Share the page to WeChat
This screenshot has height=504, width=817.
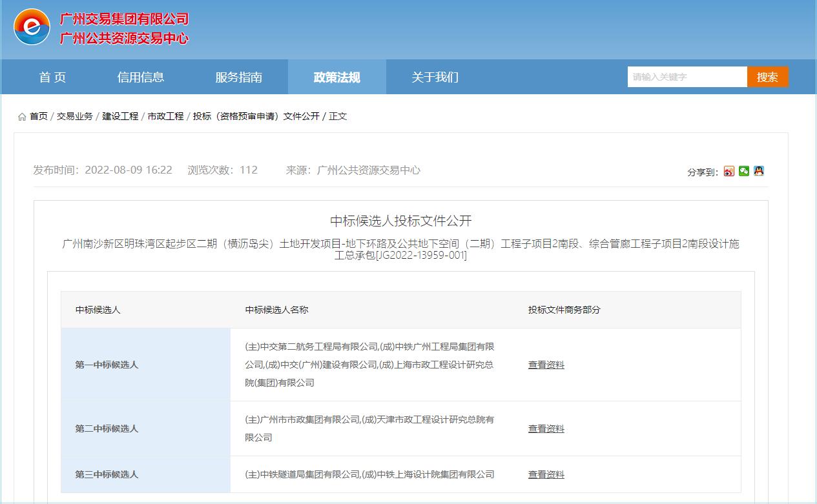coord(744,172)
